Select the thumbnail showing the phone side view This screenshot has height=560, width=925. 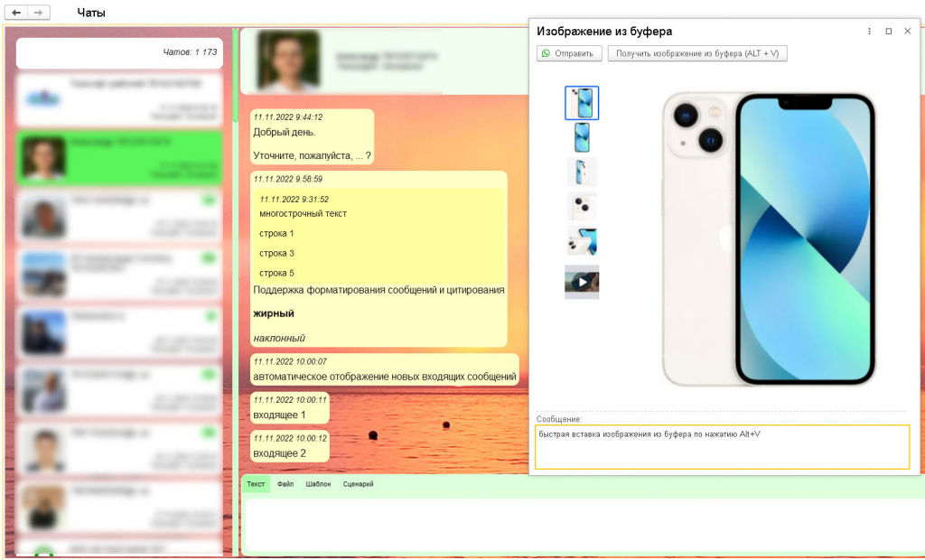(582, 172)
